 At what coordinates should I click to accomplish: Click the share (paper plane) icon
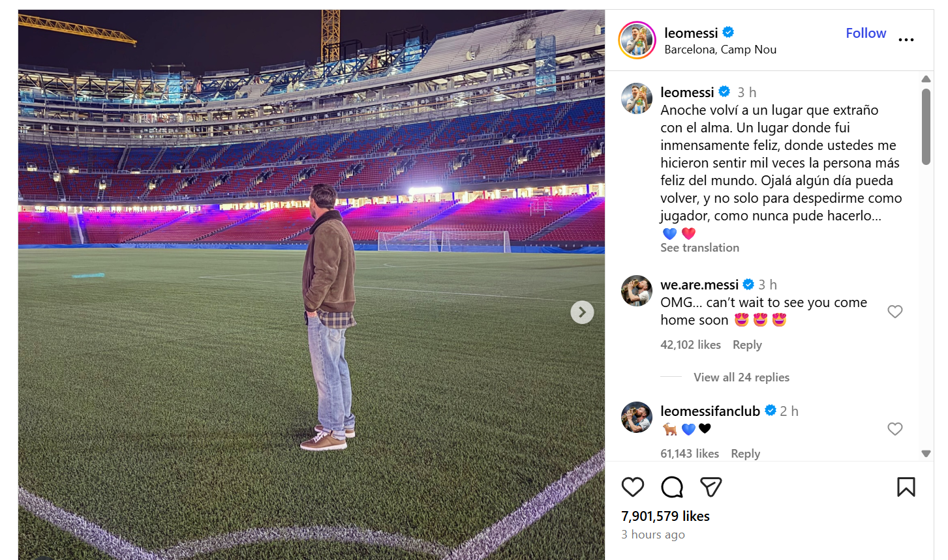click(x=711, y=487)
